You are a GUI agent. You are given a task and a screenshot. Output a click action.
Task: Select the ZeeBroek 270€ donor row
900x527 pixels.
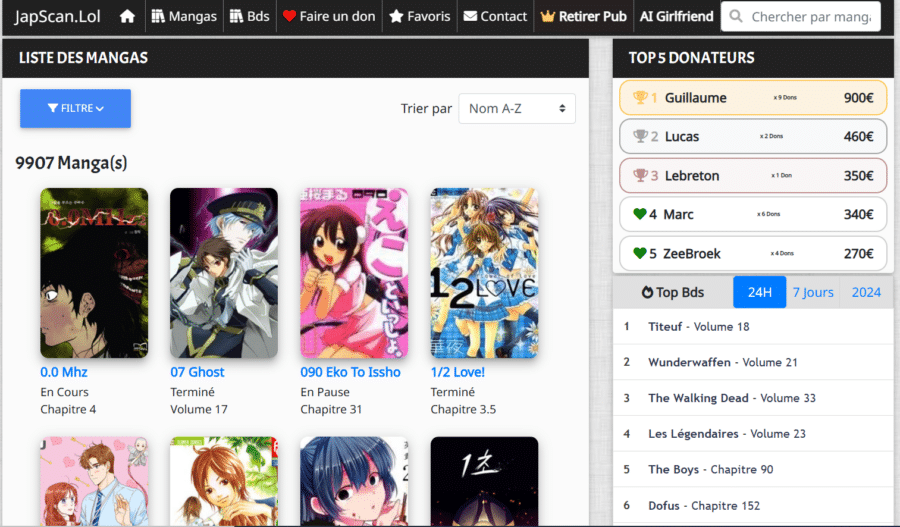[x=753, y=253]
